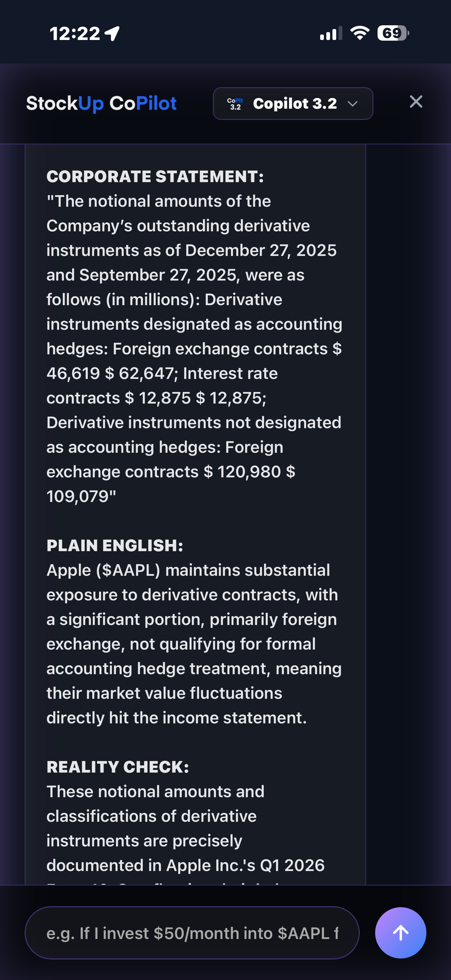Screen dimensions: 451x980
Task: Tap the battery indicator showing 69
Action: pos(391,33)
